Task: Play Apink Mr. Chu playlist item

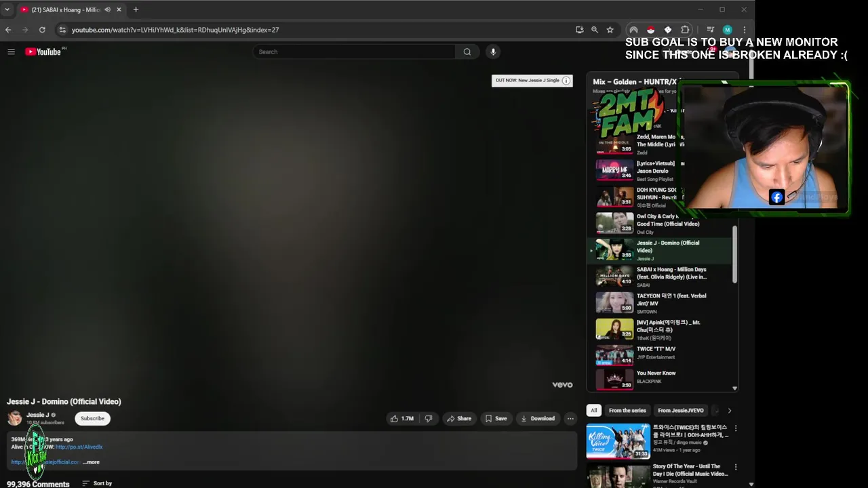Action: pos(659,329)
